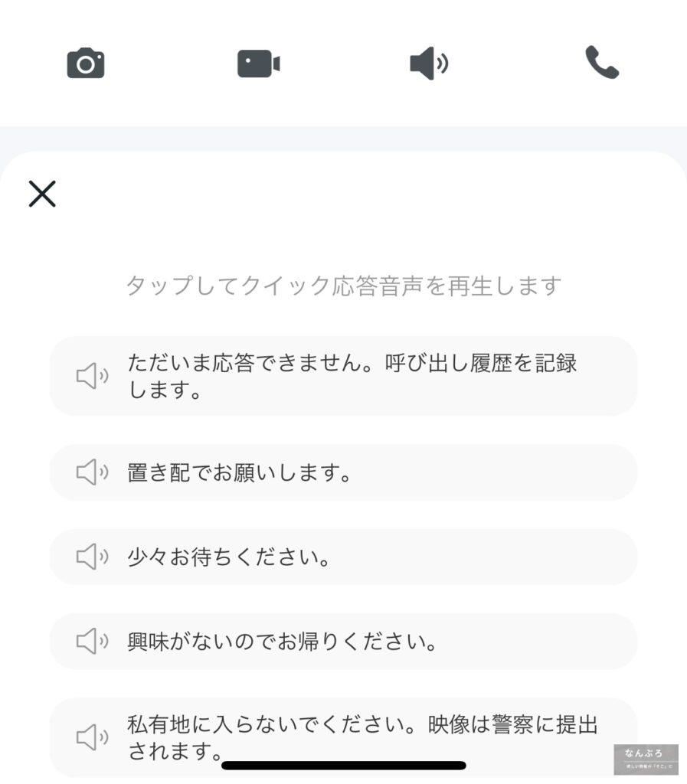
Task: Tap speaker icon beside 置き配でお願いします
Action: pos(92,473)
